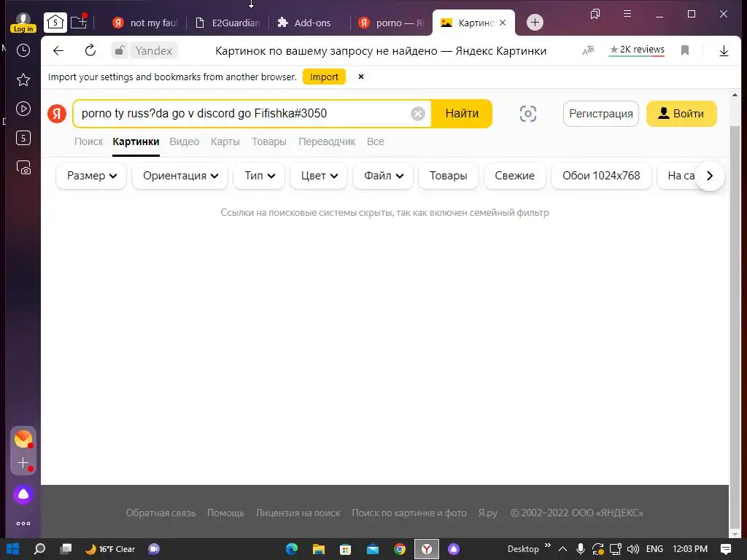Clear the search query field
The image size is (747, 560).
click(x=418, y=114)
